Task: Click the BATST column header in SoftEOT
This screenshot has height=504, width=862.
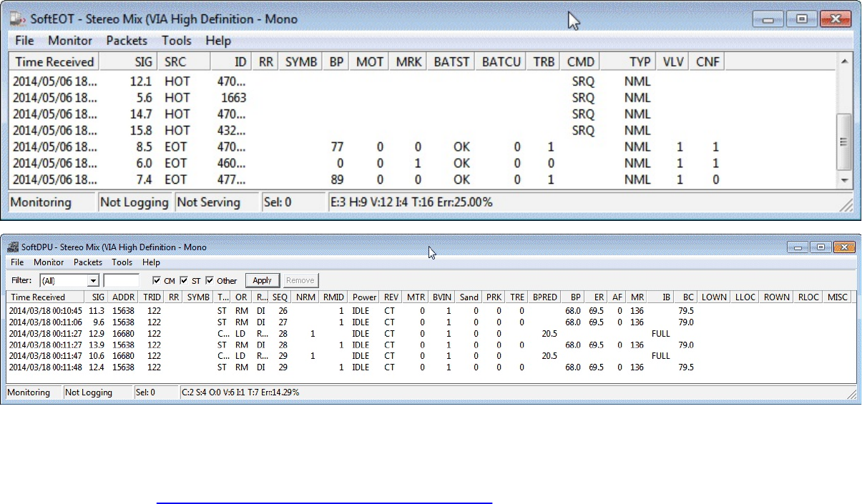Action: coord(451,61)
